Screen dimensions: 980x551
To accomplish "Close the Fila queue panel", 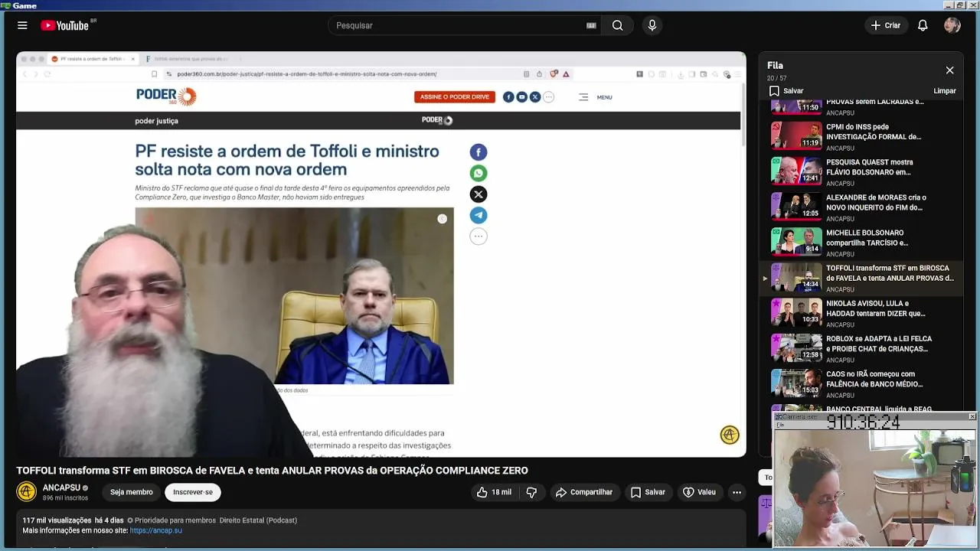I will point(949,70).
